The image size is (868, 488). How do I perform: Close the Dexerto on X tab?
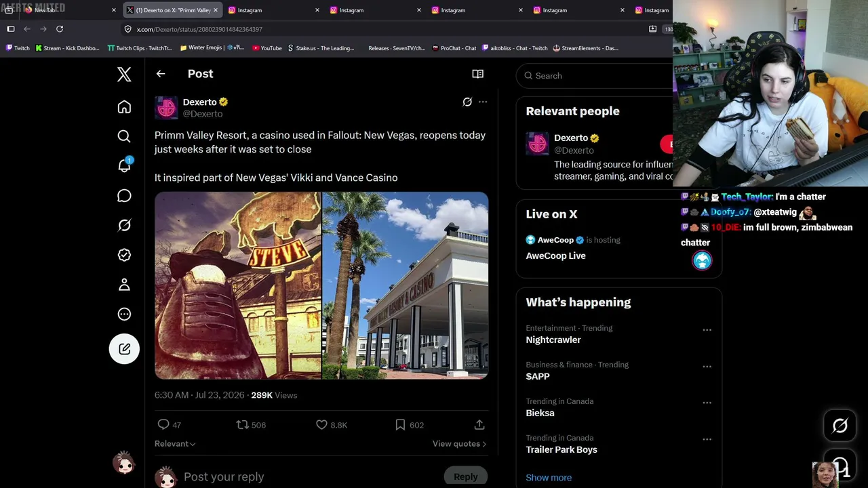coord(216,10)
